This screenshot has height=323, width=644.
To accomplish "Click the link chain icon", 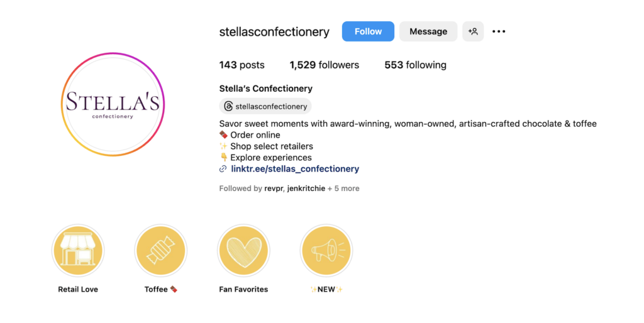I will [223, 169].
